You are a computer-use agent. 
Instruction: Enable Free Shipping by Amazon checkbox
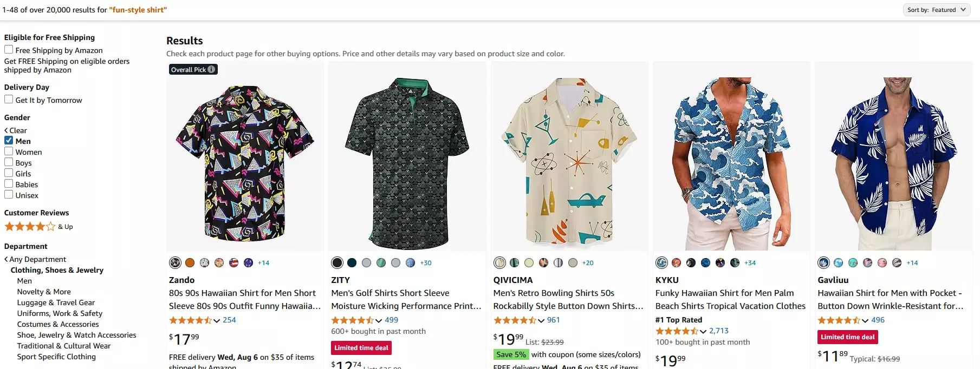click(x=9, y=50)
